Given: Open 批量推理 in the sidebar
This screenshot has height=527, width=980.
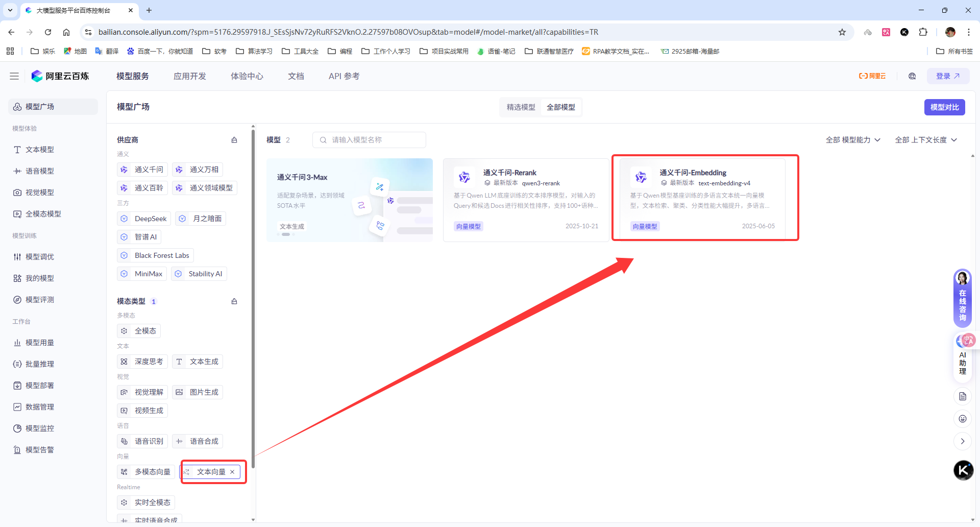Looking at the screenshot, I should (53, 364).
